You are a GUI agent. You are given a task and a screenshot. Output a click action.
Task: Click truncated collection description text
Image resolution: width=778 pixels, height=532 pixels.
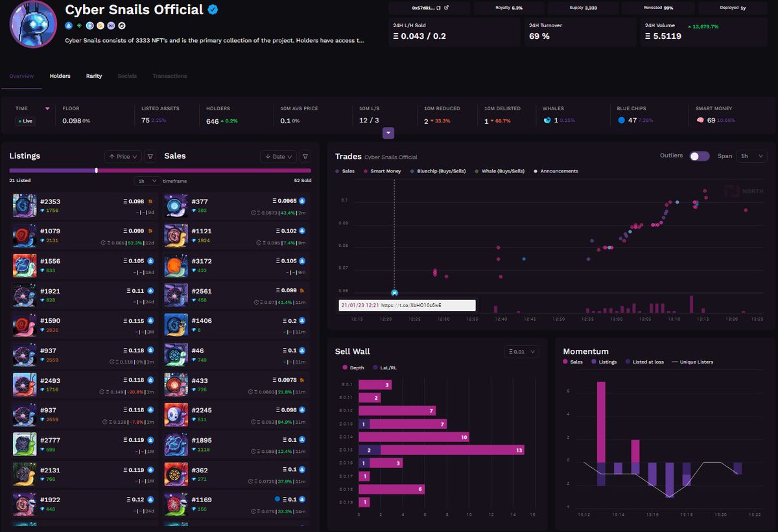click(215, 40)
